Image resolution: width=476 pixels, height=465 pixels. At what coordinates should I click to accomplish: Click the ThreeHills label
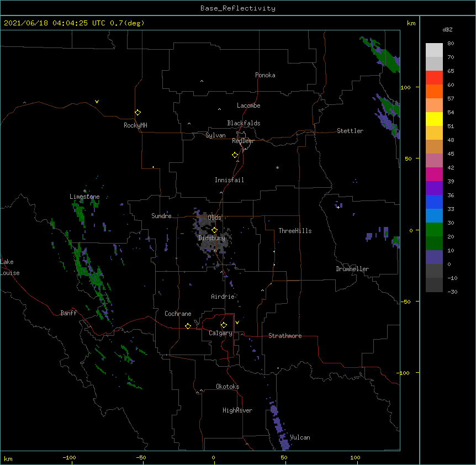click(x=295, y=231)
